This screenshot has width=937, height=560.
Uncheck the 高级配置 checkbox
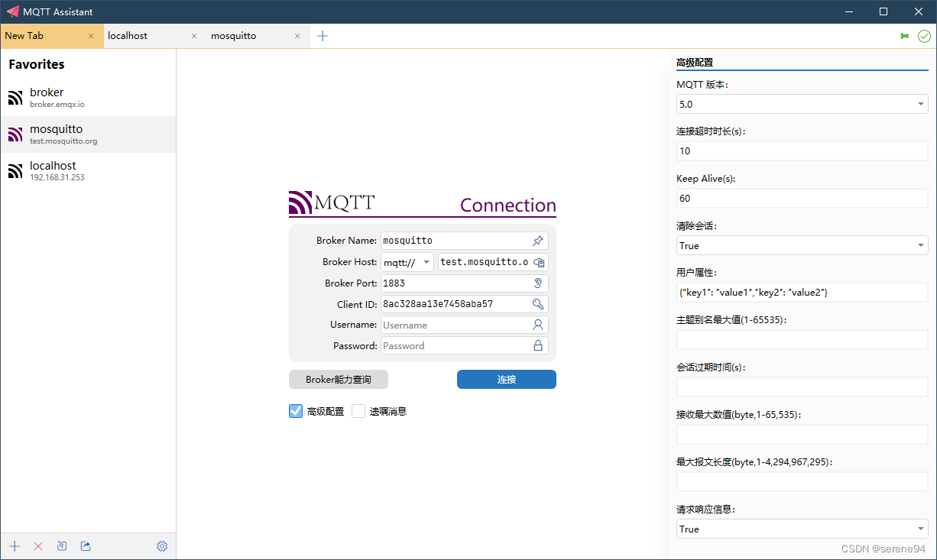tap(296, 411)
